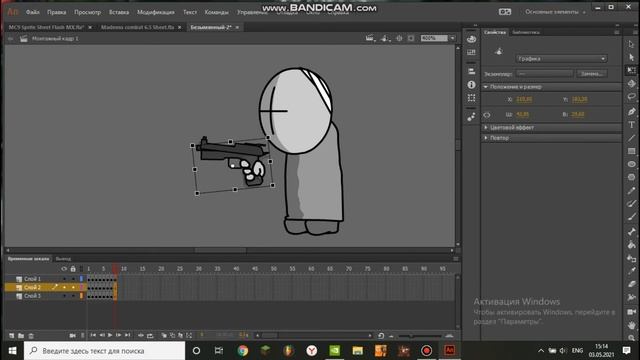Toggle lock dot for Слой 1
This screenshot has width=640, height=360.
[x=73, y=279]
